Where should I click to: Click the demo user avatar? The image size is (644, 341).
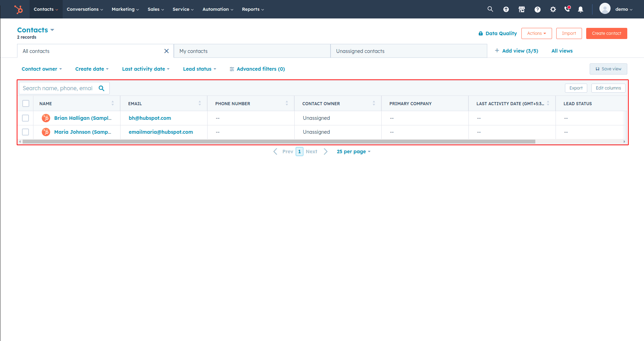[605, 9]
